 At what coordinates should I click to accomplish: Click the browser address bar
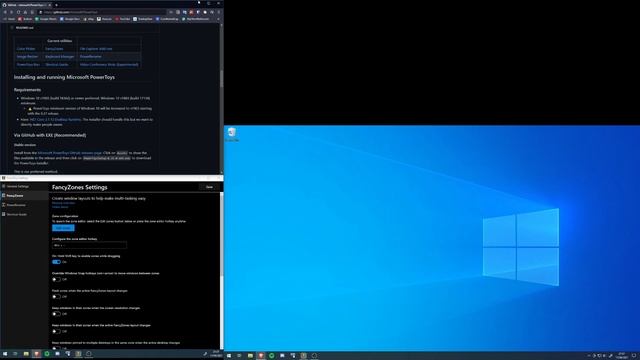(102, 12)
